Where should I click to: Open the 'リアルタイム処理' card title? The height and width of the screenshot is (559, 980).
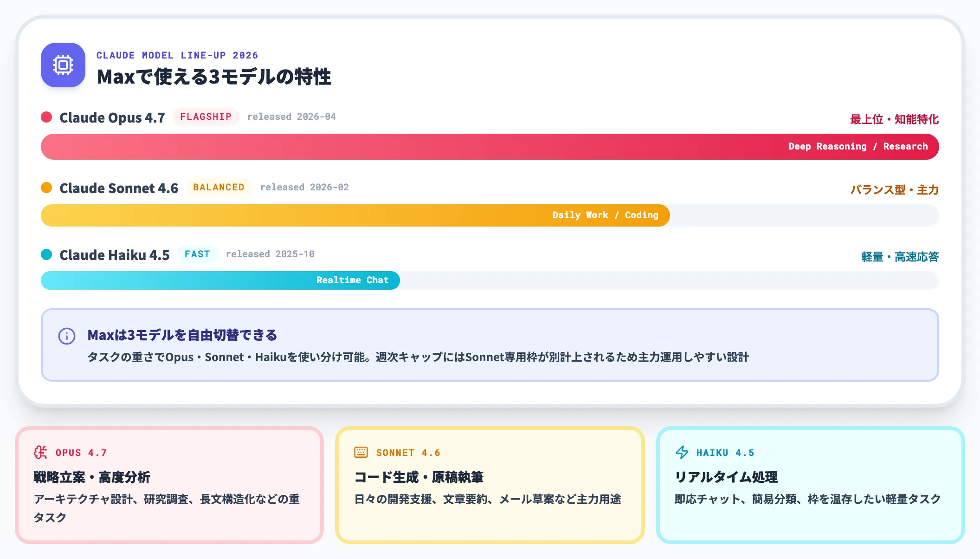(726, 477)
